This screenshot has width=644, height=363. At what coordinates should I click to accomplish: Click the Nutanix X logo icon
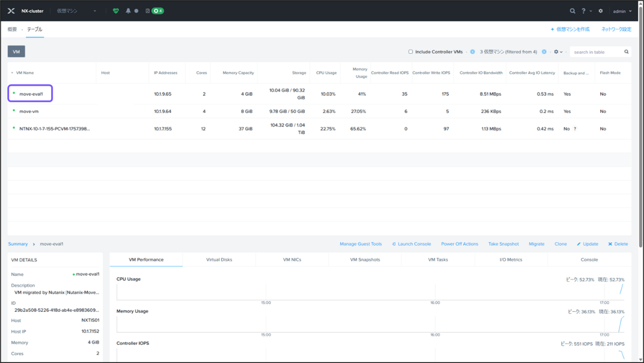[x=11, y=11]
